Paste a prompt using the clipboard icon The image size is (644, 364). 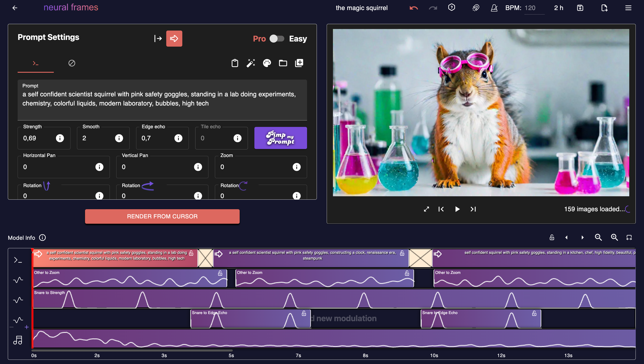coord(234,63)
